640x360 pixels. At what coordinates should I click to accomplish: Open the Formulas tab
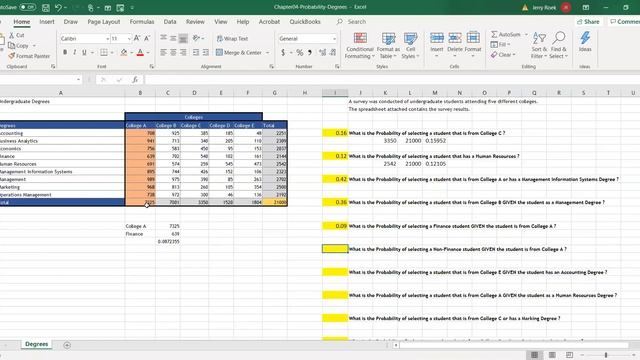pyautogui.click(x=142, y=22)
